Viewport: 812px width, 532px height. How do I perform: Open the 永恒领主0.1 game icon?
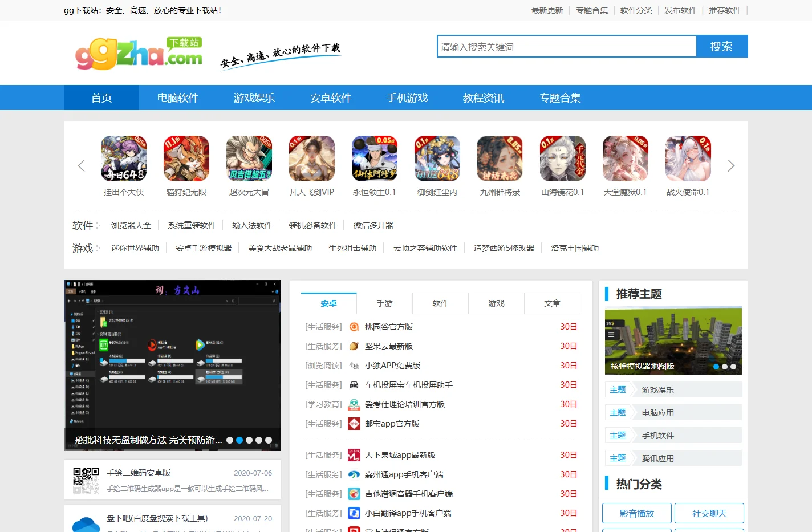pyautogui.click(x=375, y=159)
